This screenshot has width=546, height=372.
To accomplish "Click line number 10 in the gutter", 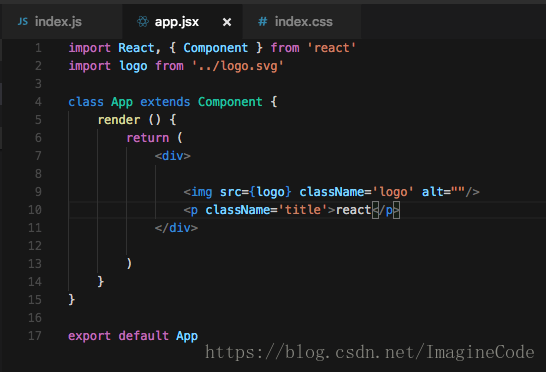I will coord(35,210).
